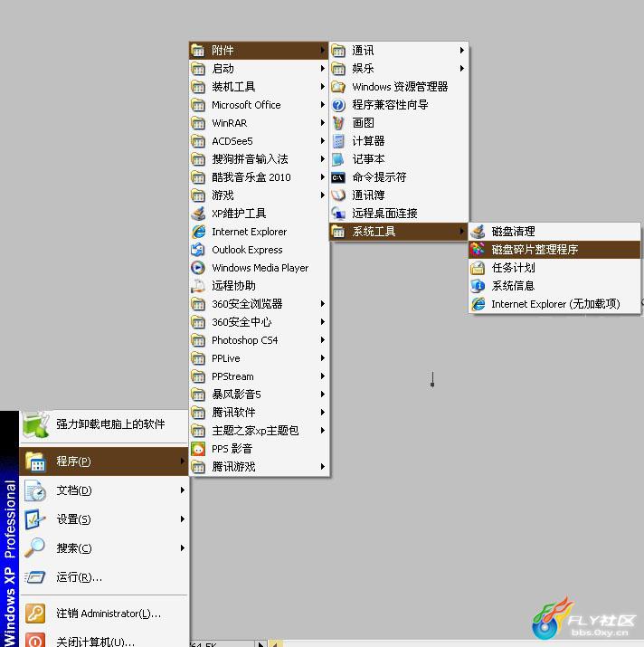Open 任务计划 scheduled tasks icon

pyautogui.click(x=478, y=268)
